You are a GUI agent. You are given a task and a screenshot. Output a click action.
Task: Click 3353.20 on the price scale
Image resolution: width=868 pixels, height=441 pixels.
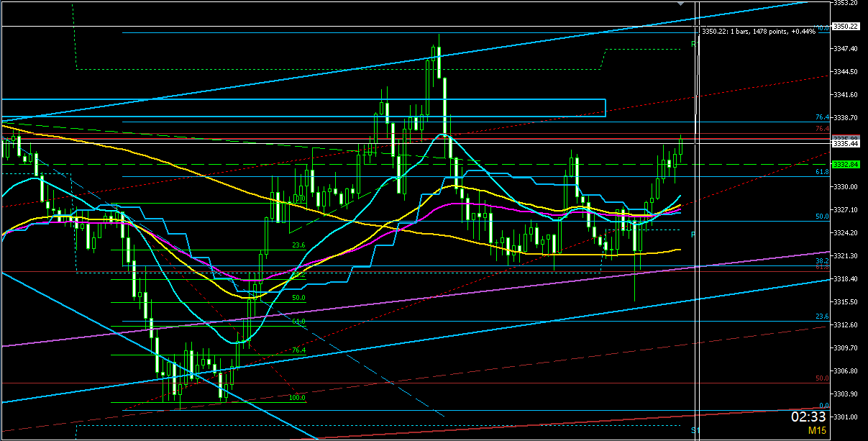coord(845,3)
